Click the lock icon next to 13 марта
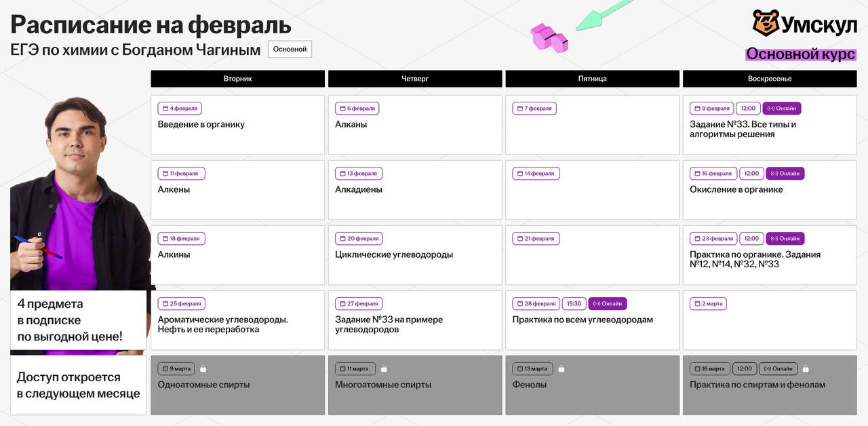 click(x=561, y=369)
